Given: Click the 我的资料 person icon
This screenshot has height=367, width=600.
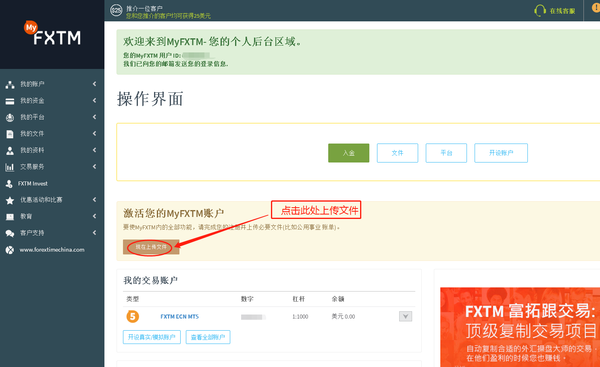Looking at the screenshot, I should click(10, 150).
